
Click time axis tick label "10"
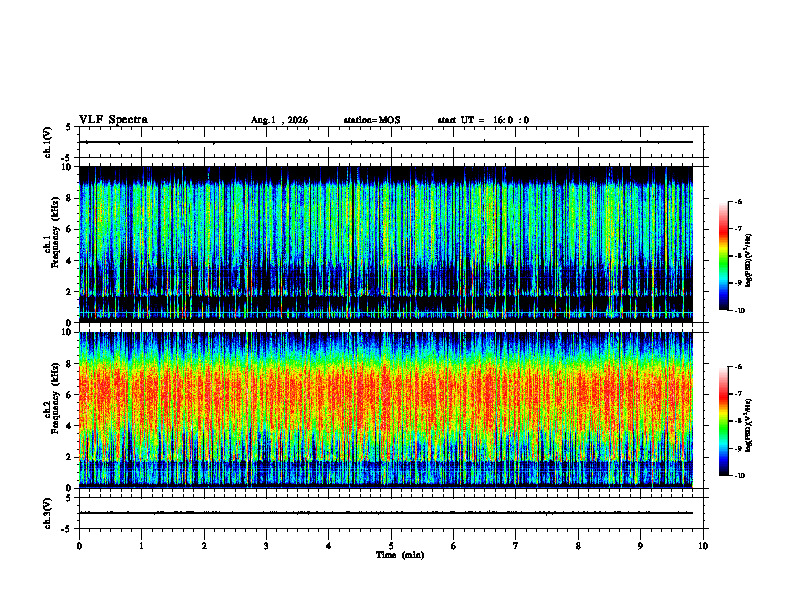click(x=703, y=546)
